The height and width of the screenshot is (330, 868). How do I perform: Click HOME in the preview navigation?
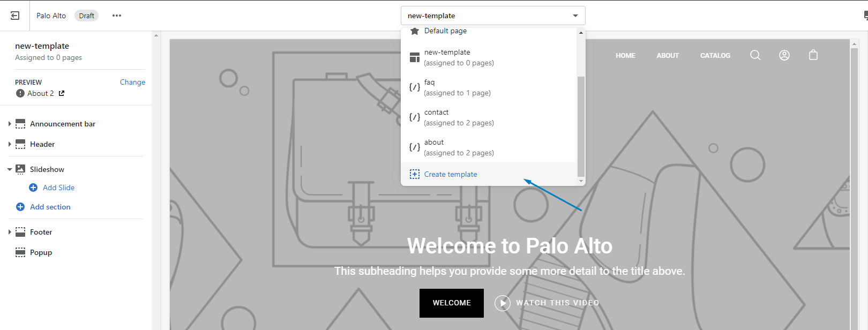point(625,55)
